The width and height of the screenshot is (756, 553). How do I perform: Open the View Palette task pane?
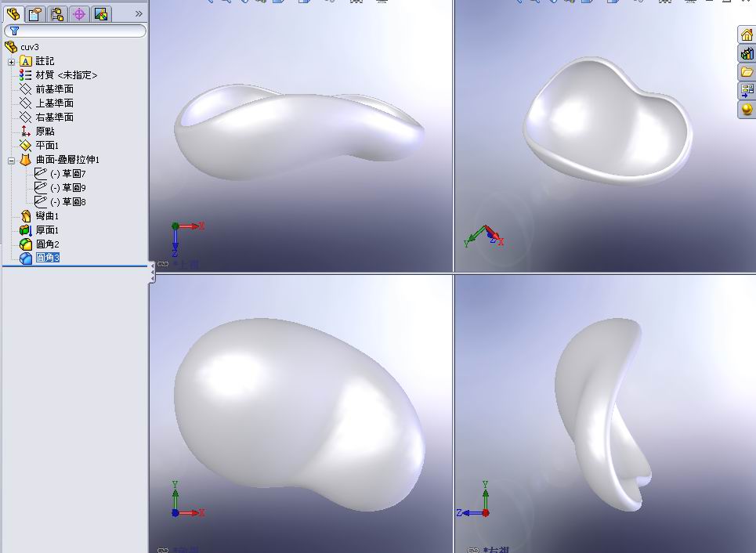coord(747,90)
